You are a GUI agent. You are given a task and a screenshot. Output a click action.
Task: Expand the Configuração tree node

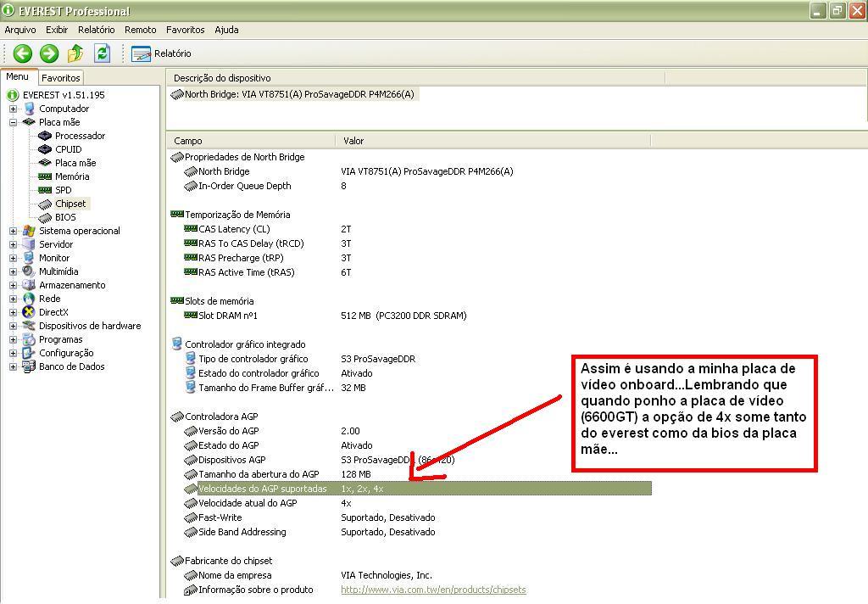click(x=13, y=353)
